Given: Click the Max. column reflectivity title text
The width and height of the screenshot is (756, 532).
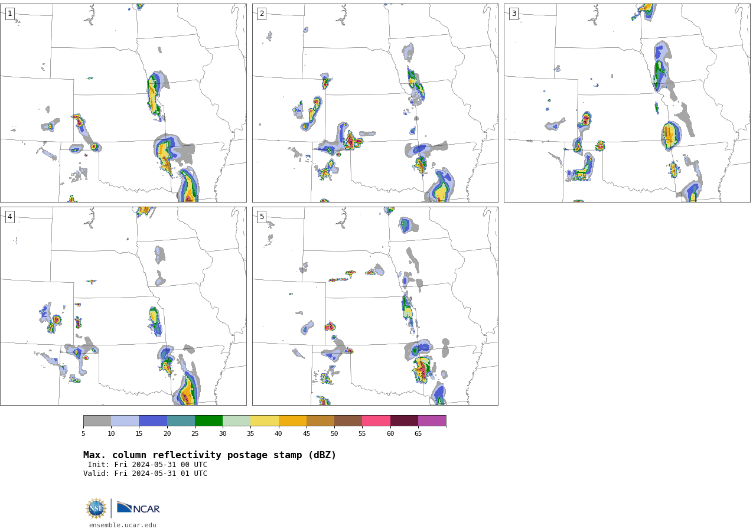Looking at the screenshot, I should pyautogui.click(x=210, y=455).
